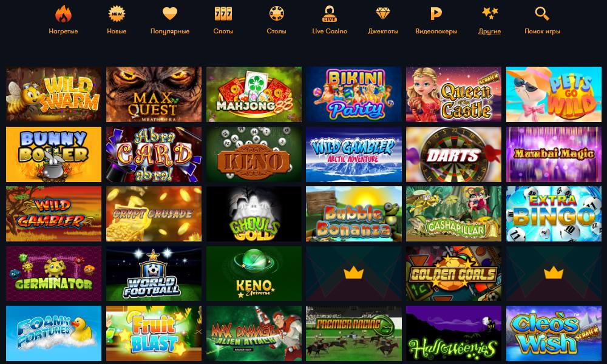Open the Fruit Blast game tile
Image resolution: width=607 pixels, height=364 pixels.
tap(154, 334)
